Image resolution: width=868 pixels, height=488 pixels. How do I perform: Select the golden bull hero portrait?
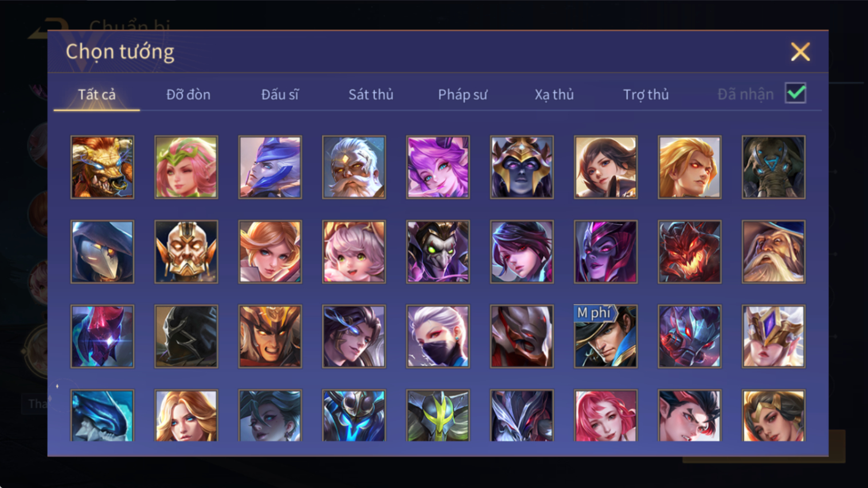tap(102, 167)
